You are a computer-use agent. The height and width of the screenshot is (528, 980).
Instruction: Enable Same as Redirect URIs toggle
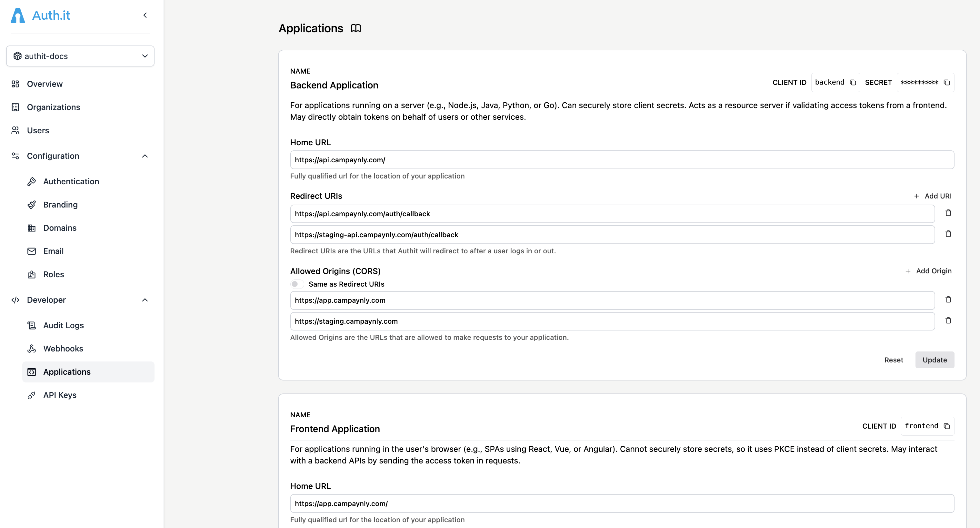(x=297, y=284)
